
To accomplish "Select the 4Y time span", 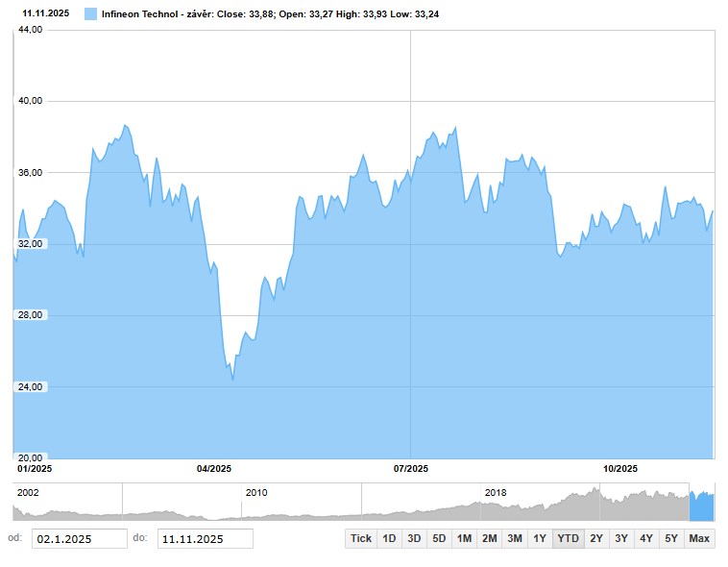I will click(x=646, y=538).
